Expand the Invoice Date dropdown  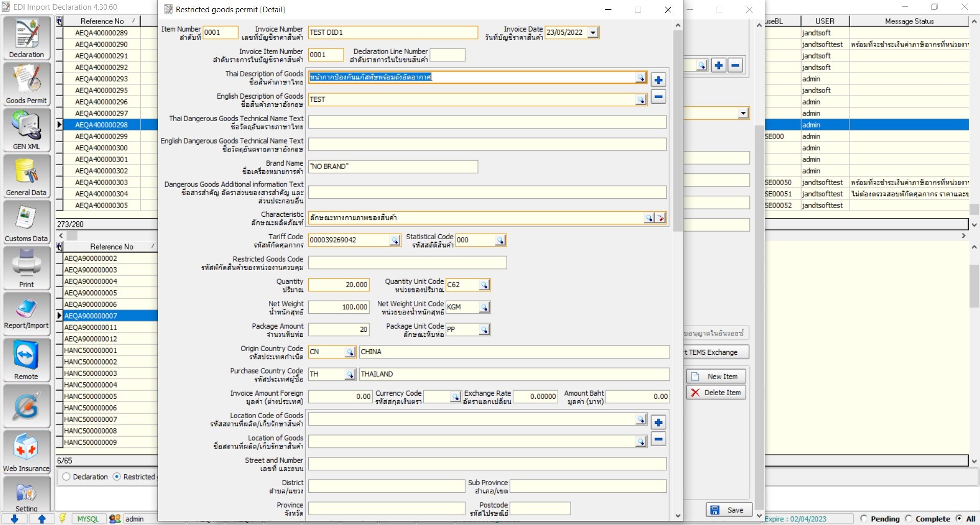tap(593, 33)
